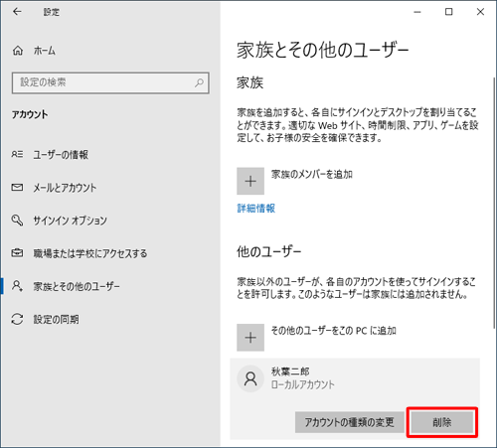Click the user info icon beside ユーザーの情報
The height and width of the screenshot is (448, 497).
(17, 154)
